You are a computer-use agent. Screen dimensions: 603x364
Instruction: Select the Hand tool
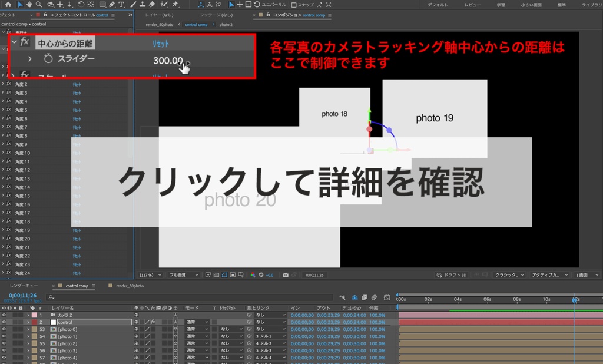pos(29,5)
